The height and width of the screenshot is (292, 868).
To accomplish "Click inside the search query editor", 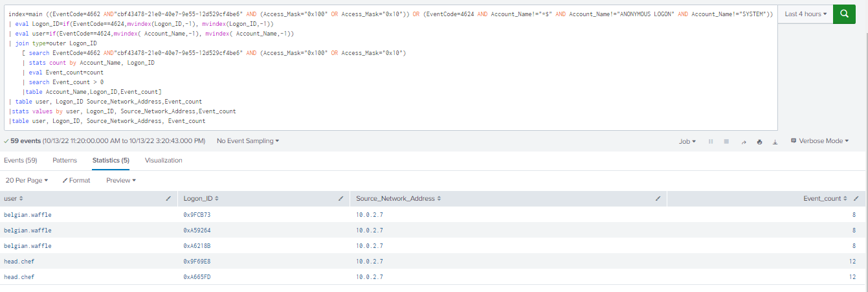I will (391, 67).
